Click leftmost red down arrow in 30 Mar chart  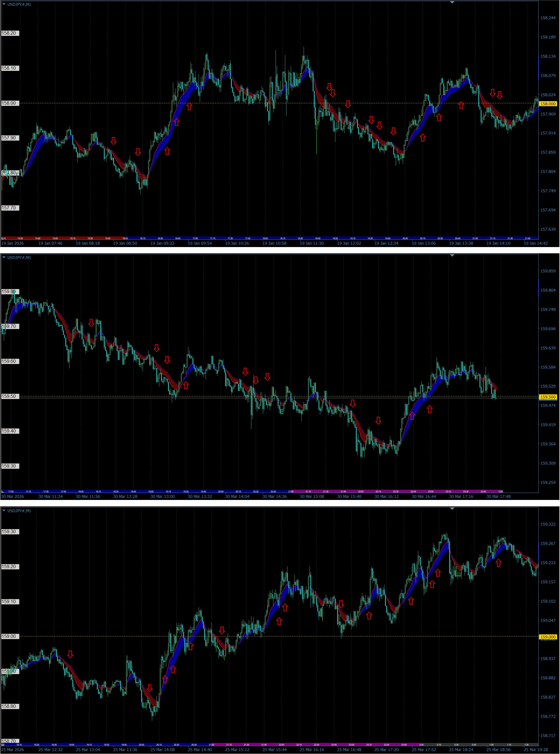[x=91, y=323]
